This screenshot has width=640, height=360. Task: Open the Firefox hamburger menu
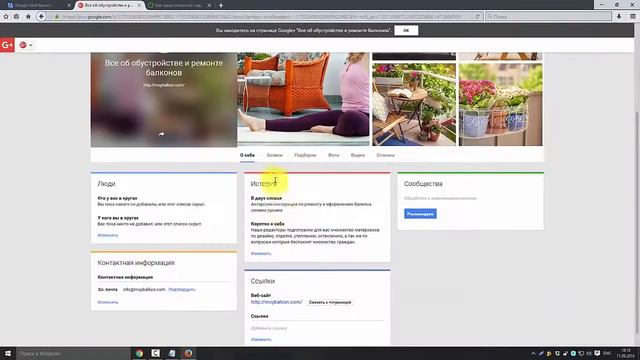[x=633, y=16]
